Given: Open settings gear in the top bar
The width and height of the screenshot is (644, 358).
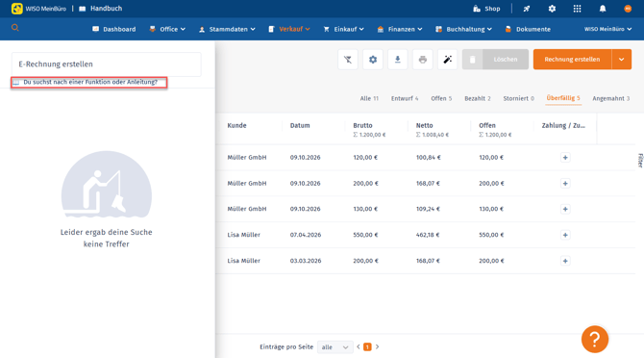Looking at the screenshot, I should tap(552, 9).
